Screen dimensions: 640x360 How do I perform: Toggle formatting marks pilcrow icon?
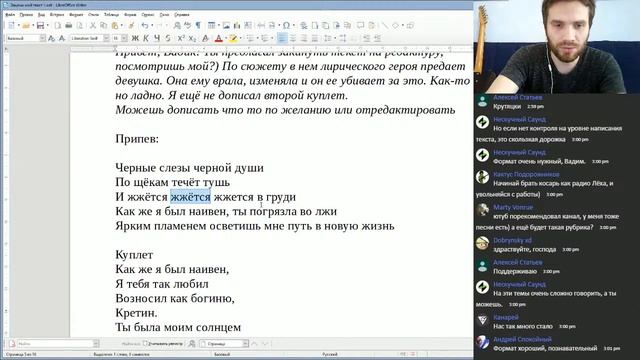pos(198,26)
